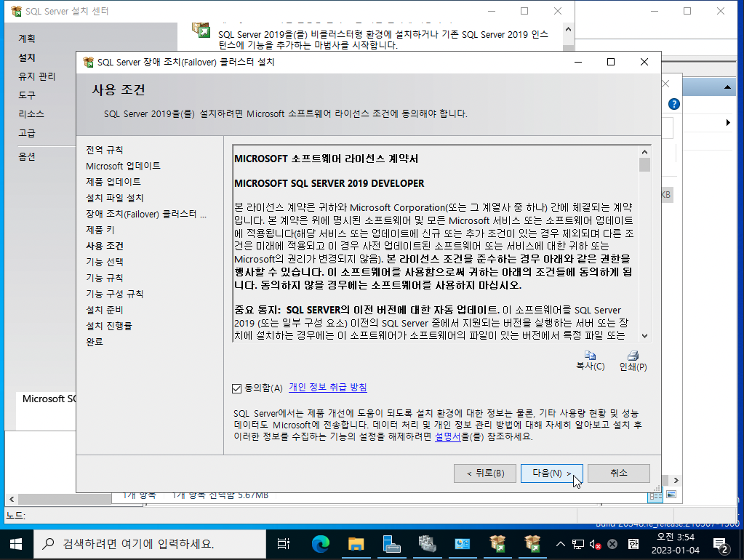Click the failover cluster install icon in 설치 센터
744x560 pixels.
201,30
